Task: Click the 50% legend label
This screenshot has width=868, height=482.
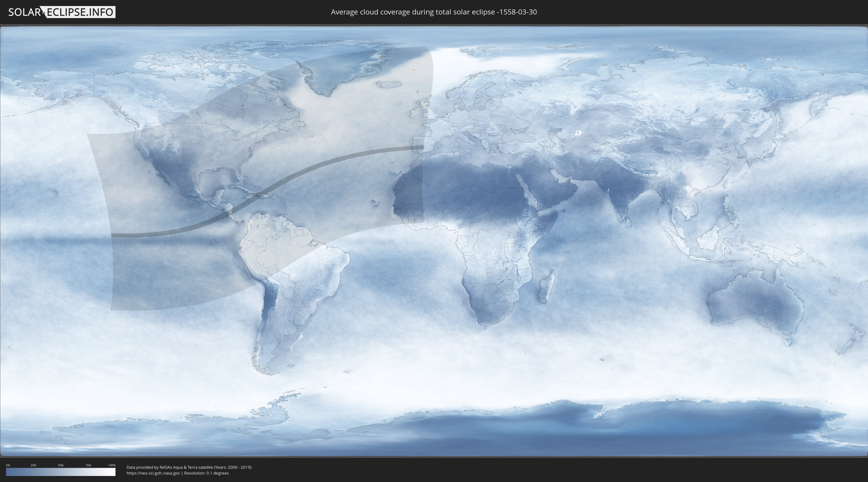Action: tap(61, 465)
